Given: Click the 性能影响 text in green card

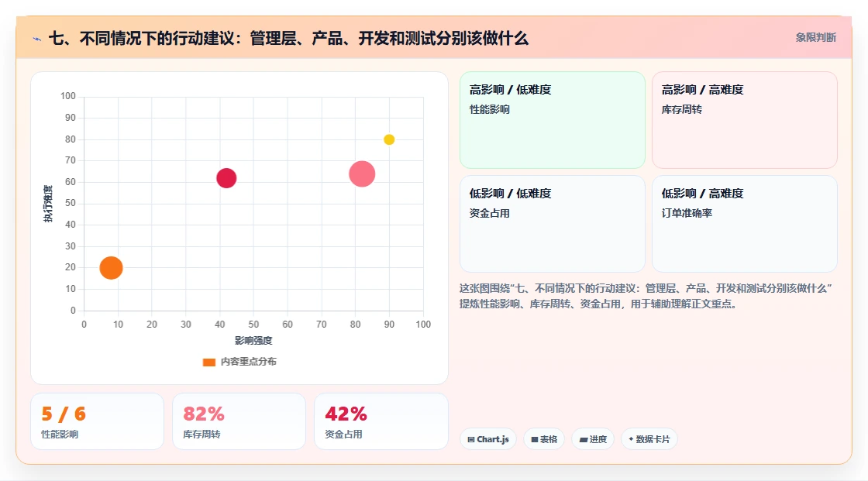Looking at the screenshot, I should [489, 109].
